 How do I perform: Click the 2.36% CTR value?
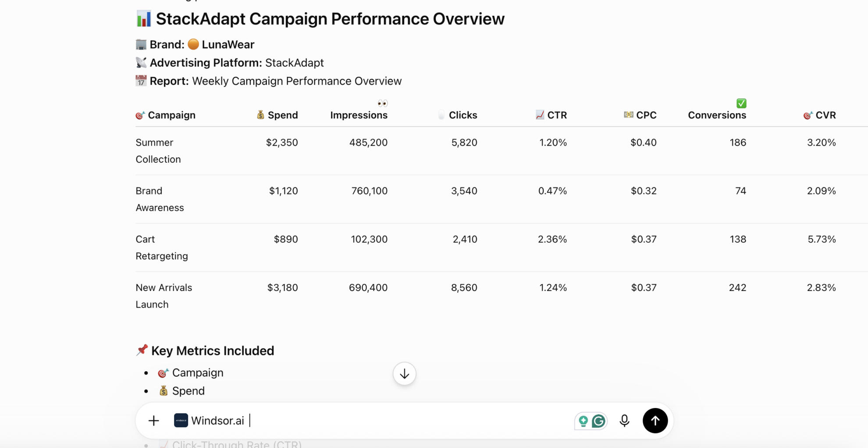(552, 239)
